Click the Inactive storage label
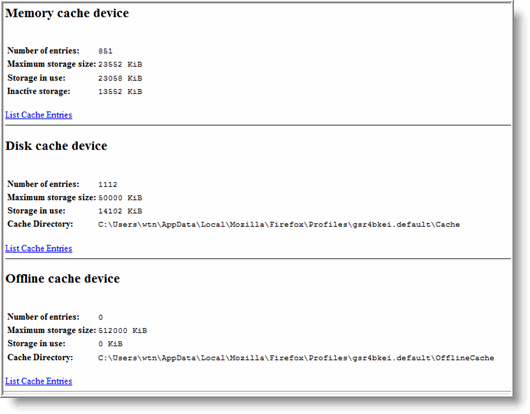Image resolution: width=530 pixels, height=414 pixels. pos(39,91)
